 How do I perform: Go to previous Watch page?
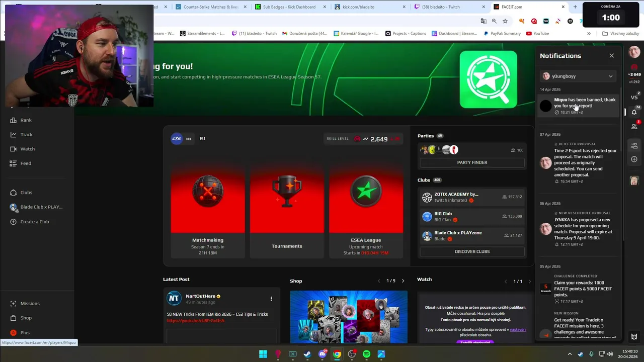pos(506,282)
